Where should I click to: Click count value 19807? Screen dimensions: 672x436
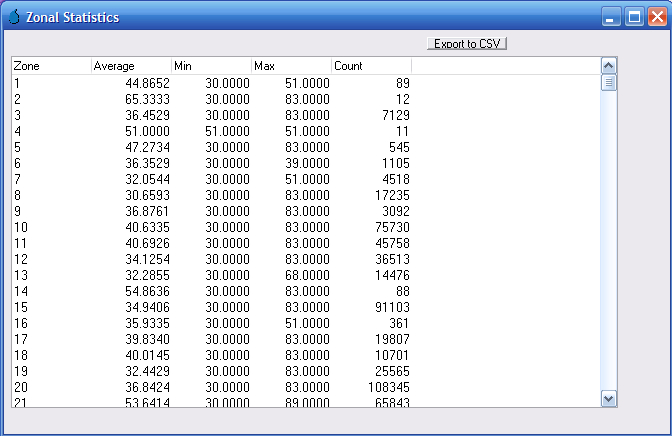pos(393,340)
